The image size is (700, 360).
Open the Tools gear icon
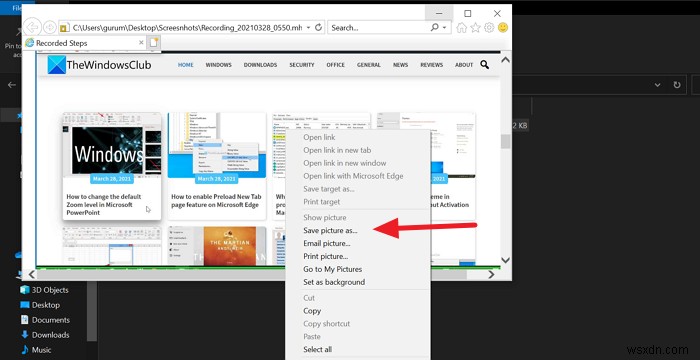click(489, 28)
